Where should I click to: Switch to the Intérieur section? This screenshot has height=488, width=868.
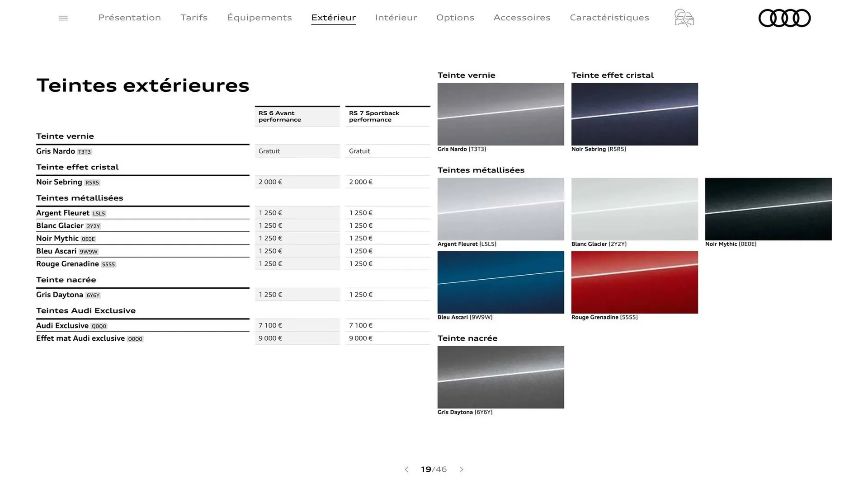click(396, 18)
